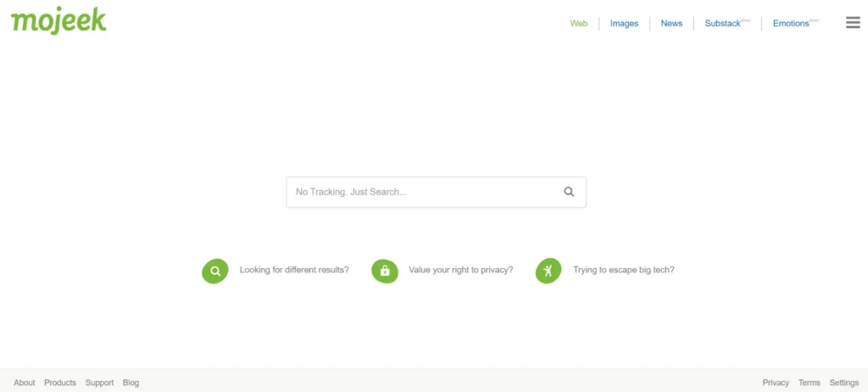Click the magnifier search submit icon
This screenshot has height=392, width=868.
pos(569,192)
